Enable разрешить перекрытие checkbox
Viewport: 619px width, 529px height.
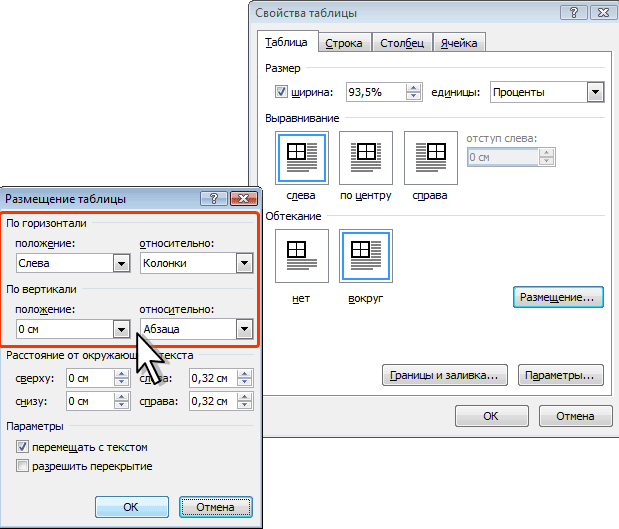[x=22, y=466]
